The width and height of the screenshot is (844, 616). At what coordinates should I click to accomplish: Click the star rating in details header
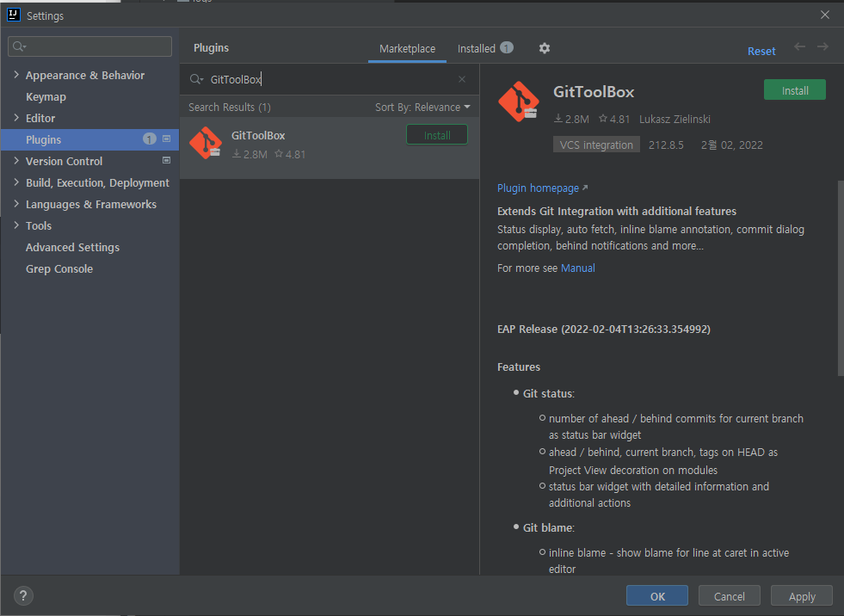(x=614, y=119)
